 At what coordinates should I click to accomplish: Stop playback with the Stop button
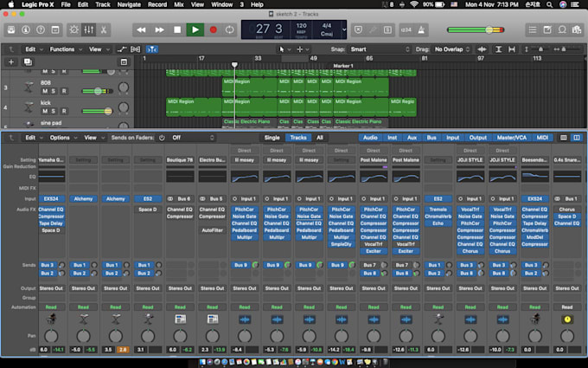(177, 30)
